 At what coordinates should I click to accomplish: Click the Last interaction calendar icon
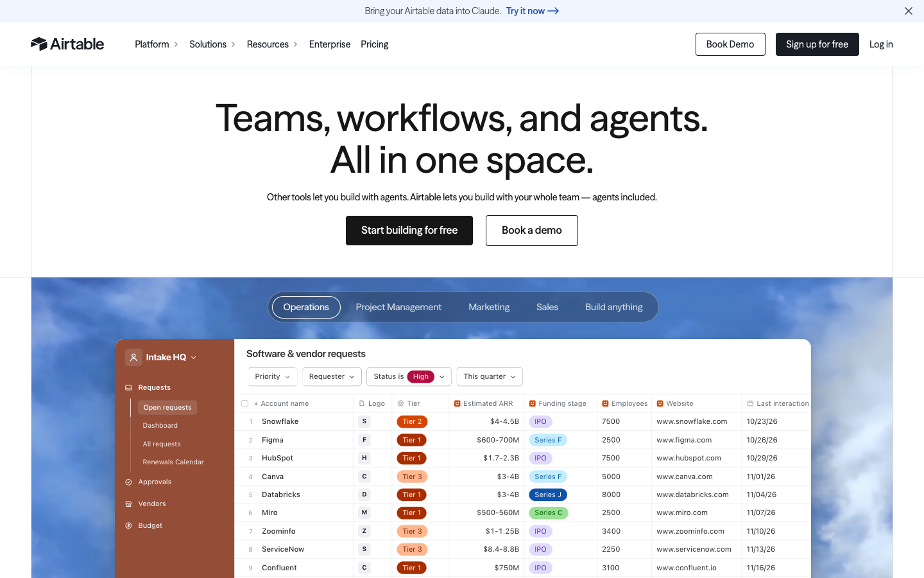pos(750,403)
